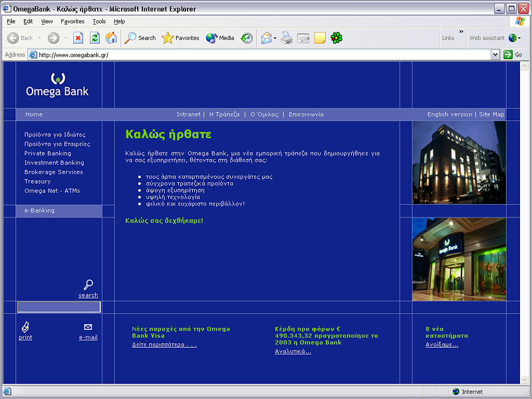Click the yellow note toolbar icon
Image resolution: width=532 pixels, height=399 pixels.
320,38
